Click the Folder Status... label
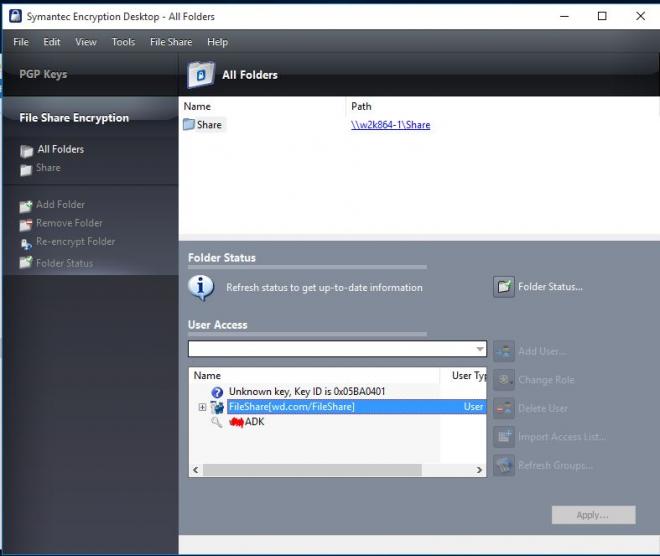660x556 pixels. 551,287
